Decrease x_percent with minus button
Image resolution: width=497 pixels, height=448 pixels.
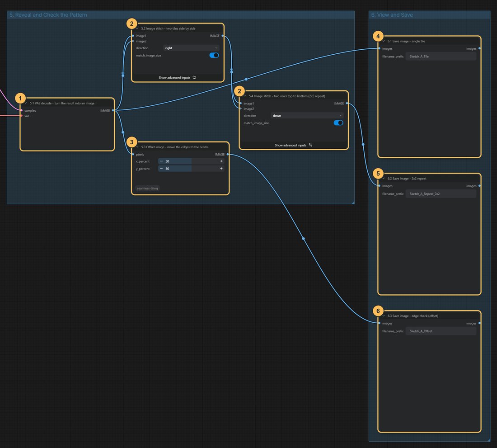pos(161,161)
